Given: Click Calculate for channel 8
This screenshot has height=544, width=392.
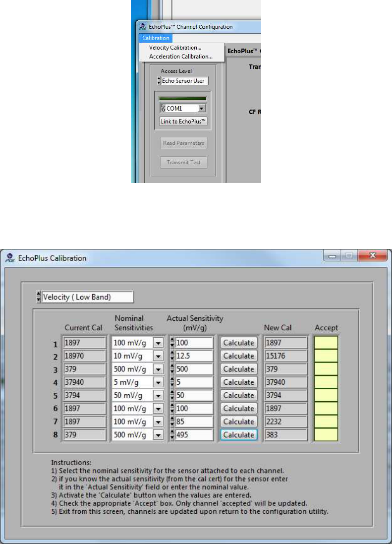Looking at the screenshot, I should pyautogui.click(x=239, y=435).
